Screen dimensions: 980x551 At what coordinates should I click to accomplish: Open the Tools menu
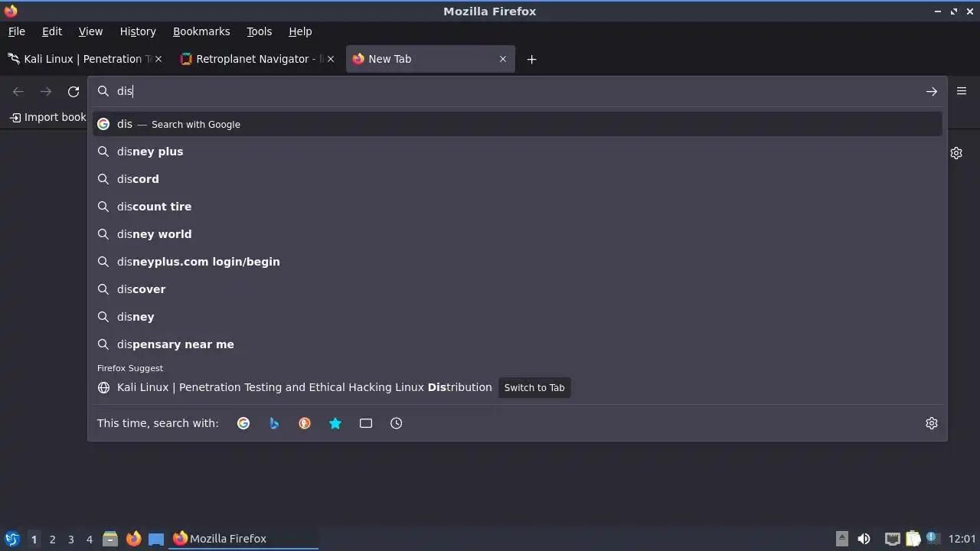click(x=260, y=31)
